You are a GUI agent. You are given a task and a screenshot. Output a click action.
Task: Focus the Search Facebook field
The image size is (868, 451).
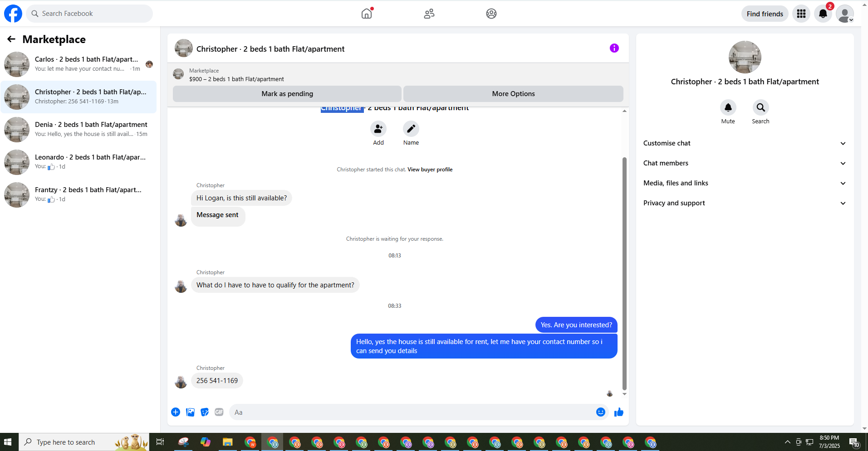coord(89,14)
